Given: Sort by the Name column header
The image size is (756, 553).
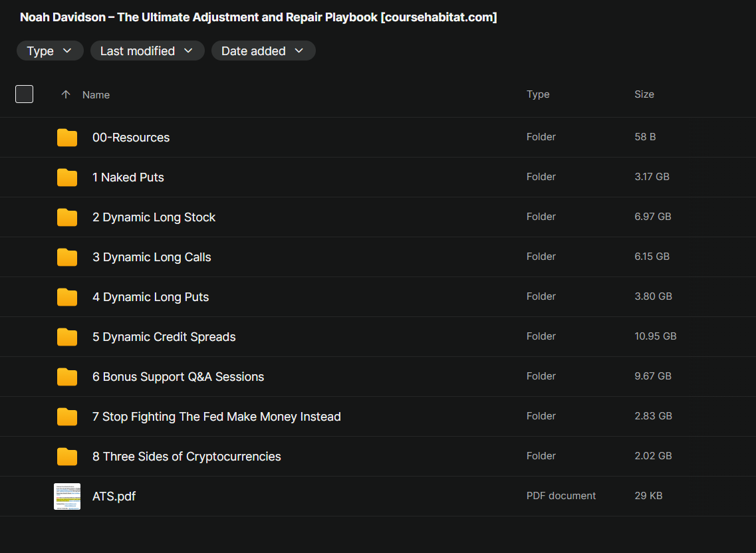Looking at the screenshot, I should click(96, 95).
